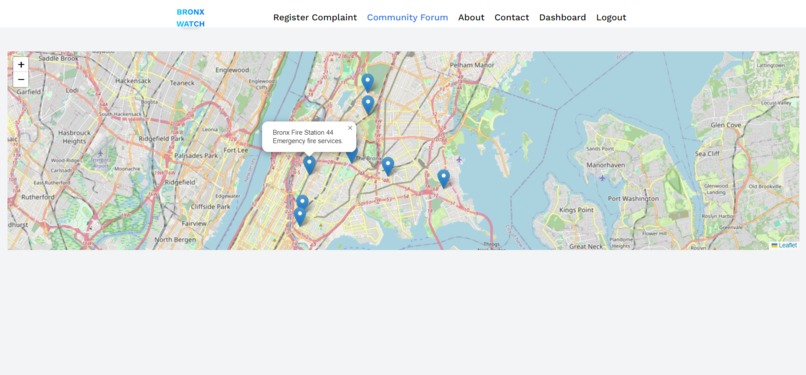Zoom out of the map with the minus button
The height and width of the screenshot is (375, 806).
(x=21, y=80)
